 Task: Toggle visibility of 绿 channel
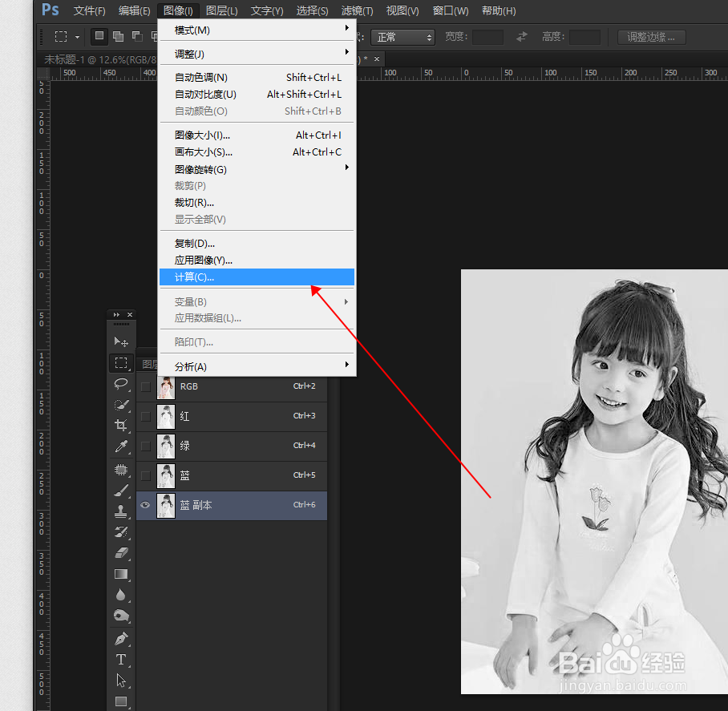tap(146, 446)
